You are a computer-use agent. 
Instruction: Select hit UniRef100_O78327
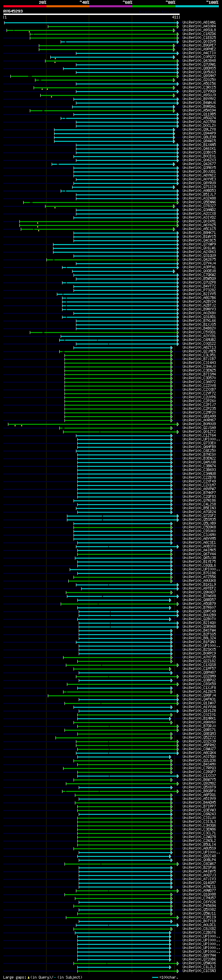coord(199,206)
